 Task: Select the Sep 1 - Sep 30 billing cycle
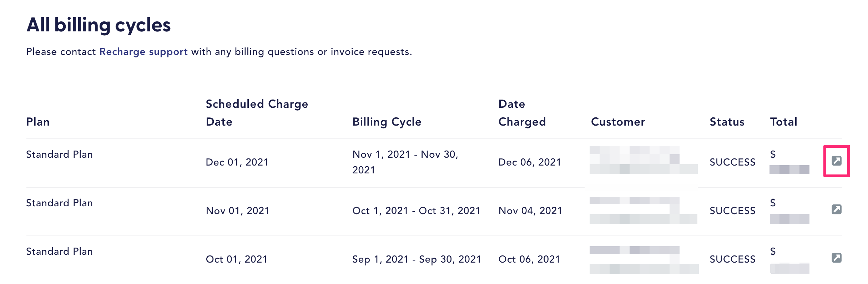point(417,259)
